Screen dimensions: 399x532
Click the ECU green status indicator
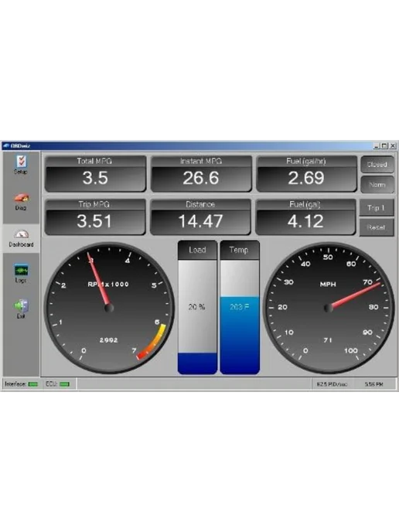[x=64, y=384]
